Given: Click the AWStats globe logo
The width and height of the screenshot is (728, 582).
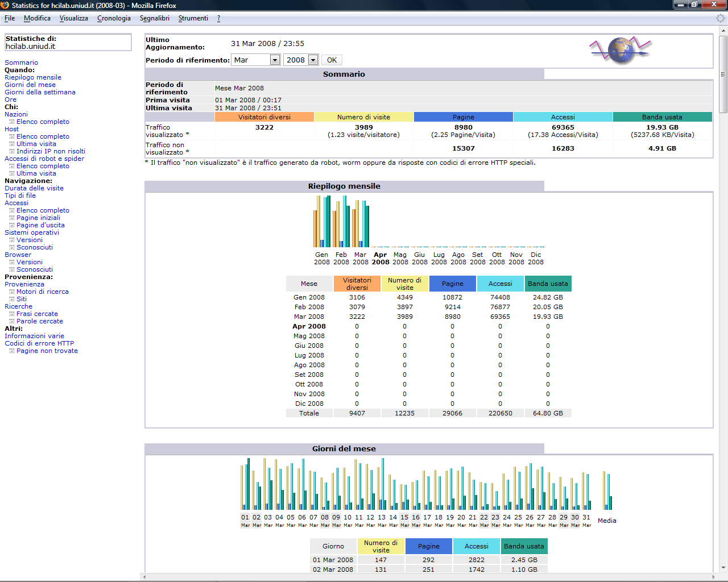Looking at the screenshot, I should [x=621, y=50].
